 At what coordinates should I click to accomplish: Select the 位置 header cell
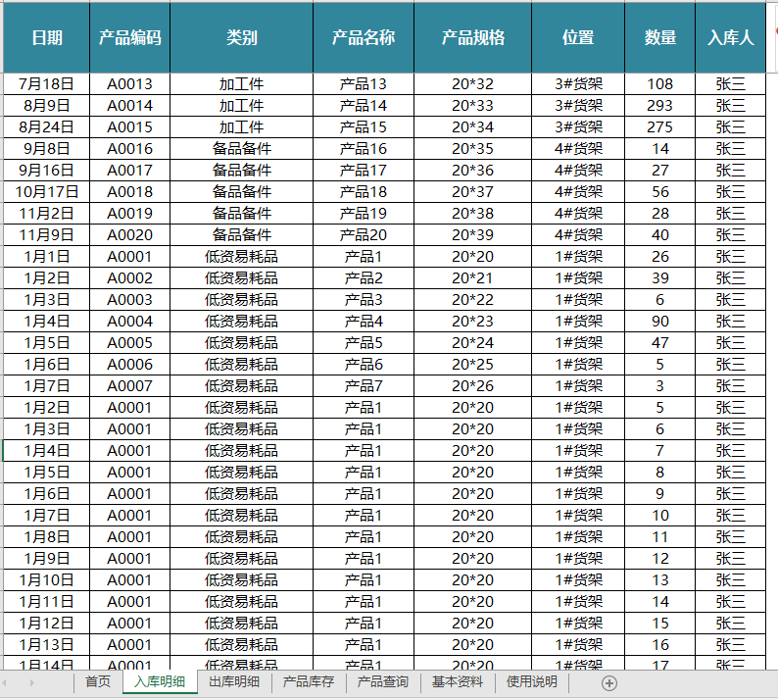(x=578, y=37)
